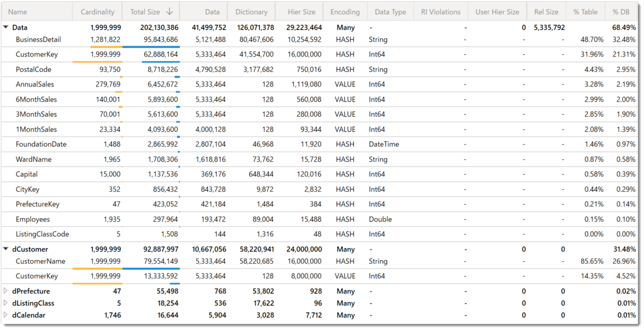Expand the dPrefecture table
This screenshot has height=330, width=644.
pyautogui.click(x=6, y=291)
